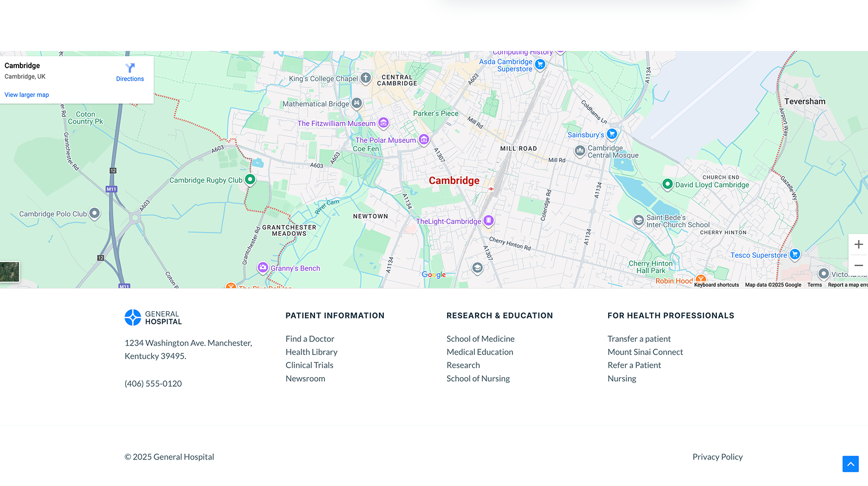Click the Robin Hood orange map pin
Screen dimensions: 868x486
pyautogui.click(x=700, y=279)
